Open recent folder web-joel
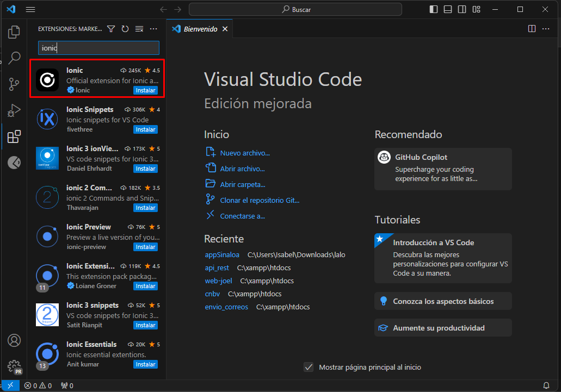Screen dimensions: 561x392 [218, 281]
